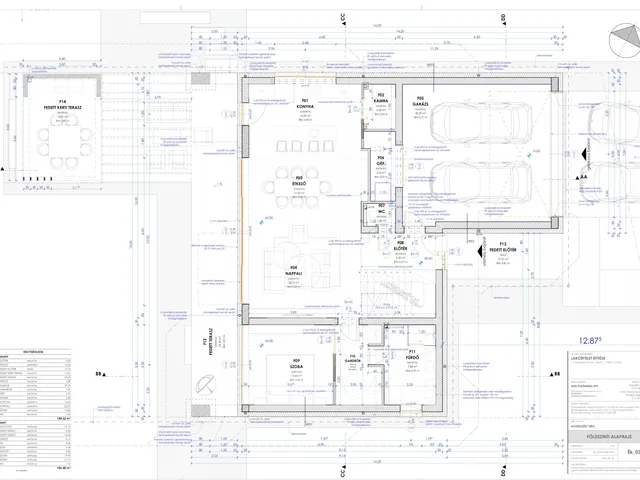Image resolution: width=640 pixels, height=480 pixels.
Task: Click the F04 NAPPALI room label
Action: (294, 271)
